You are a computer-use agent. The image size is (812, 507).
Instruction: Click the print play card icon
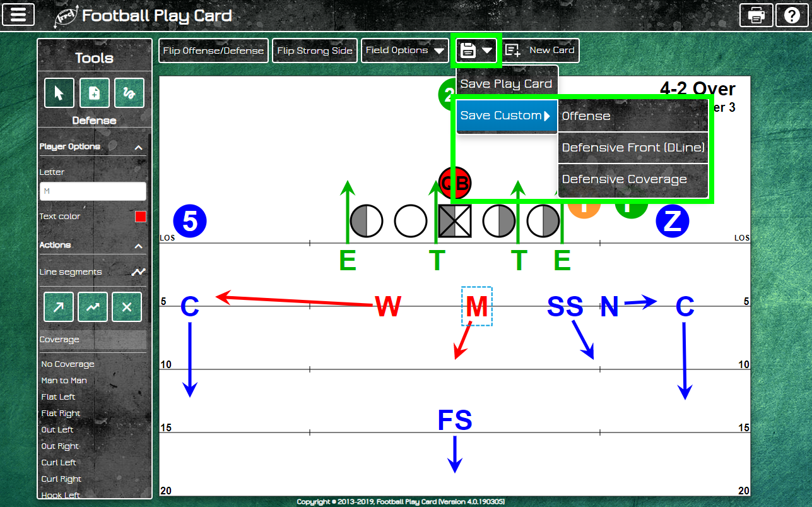756,15
